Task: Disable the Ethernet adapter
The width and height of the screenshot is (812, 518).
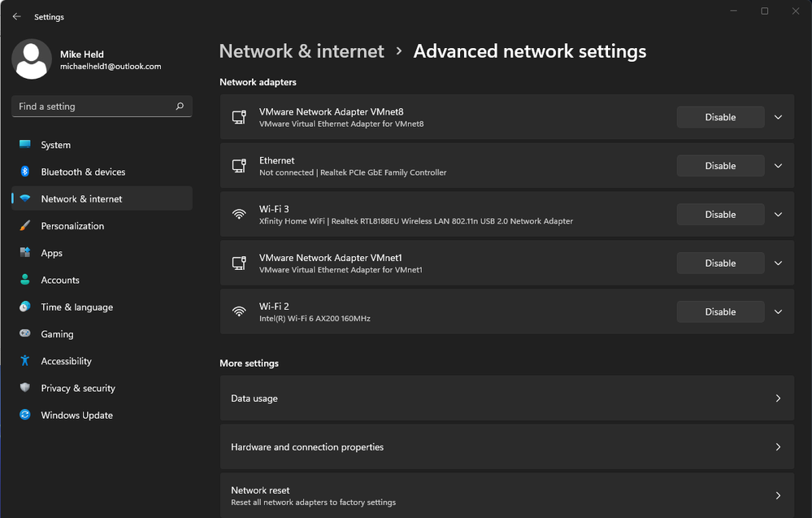Action: point(720,166)
